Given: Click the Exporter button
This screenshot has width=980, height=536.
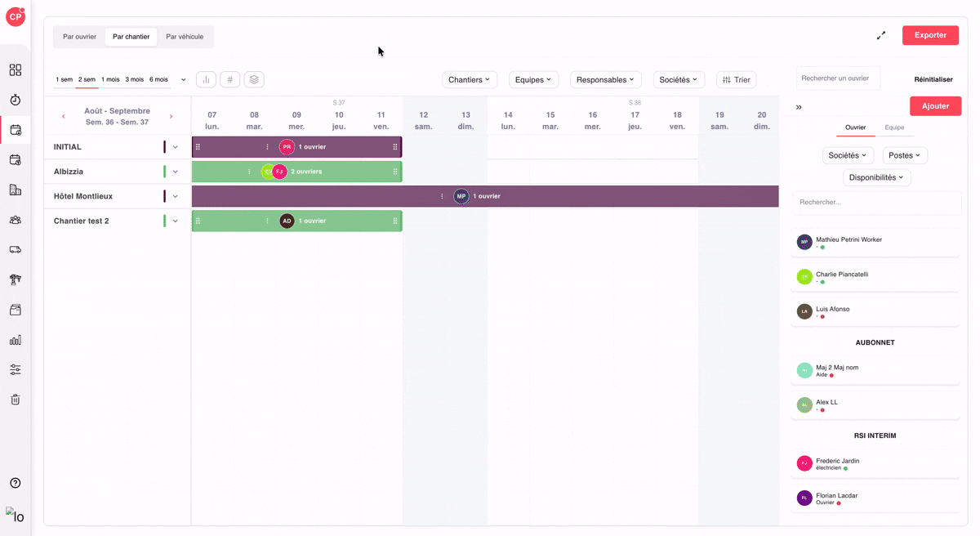Looking at the screenshot, I should [x=930, y=35].
